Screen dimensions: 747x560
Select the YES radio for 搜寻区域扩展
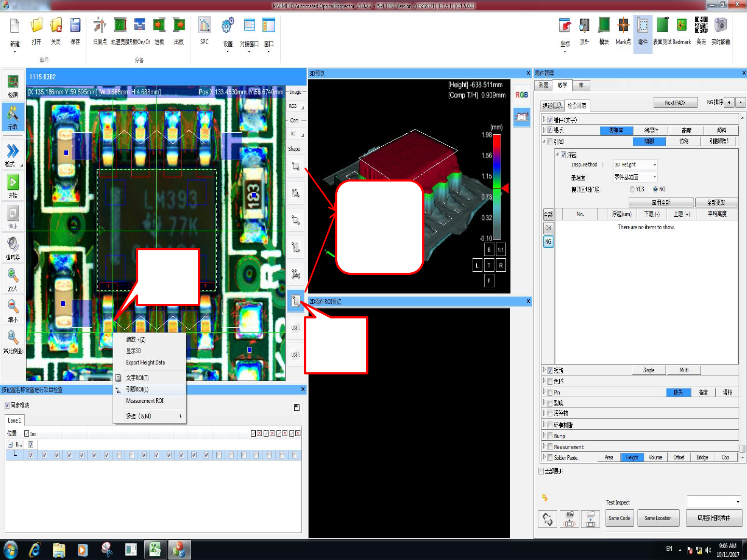click(632, 189)
